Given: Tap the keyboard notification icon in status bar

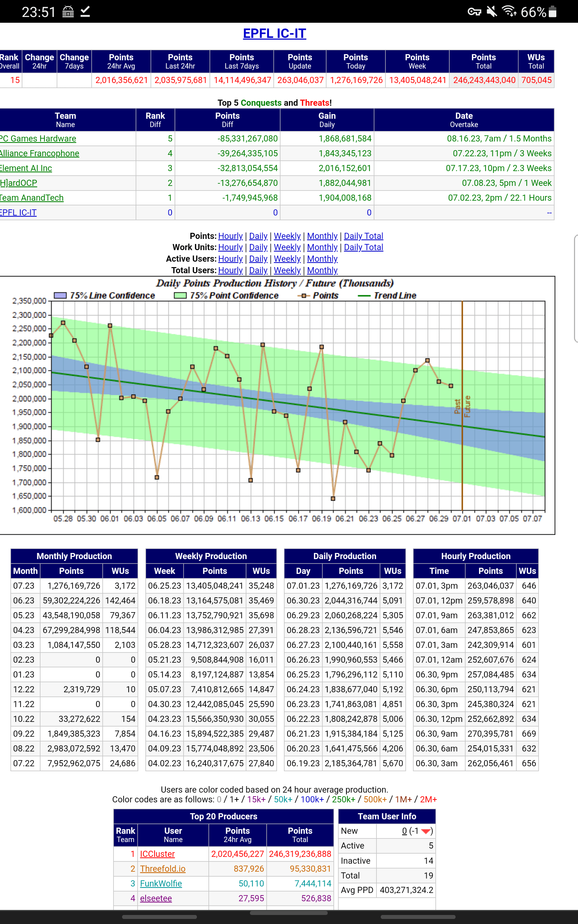Looking at the screenshot, I should (x=68, y=12).
